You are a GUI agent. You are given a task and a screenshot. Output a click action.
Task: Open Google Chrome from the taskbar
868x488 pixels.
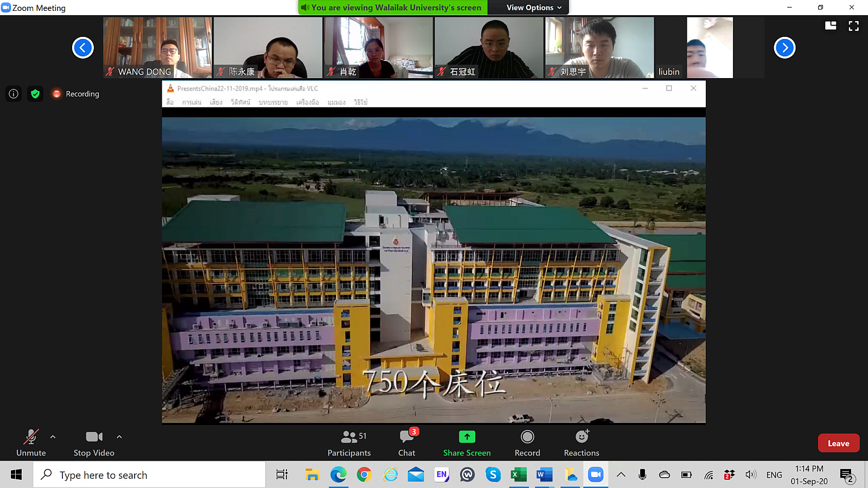(364, 475)
